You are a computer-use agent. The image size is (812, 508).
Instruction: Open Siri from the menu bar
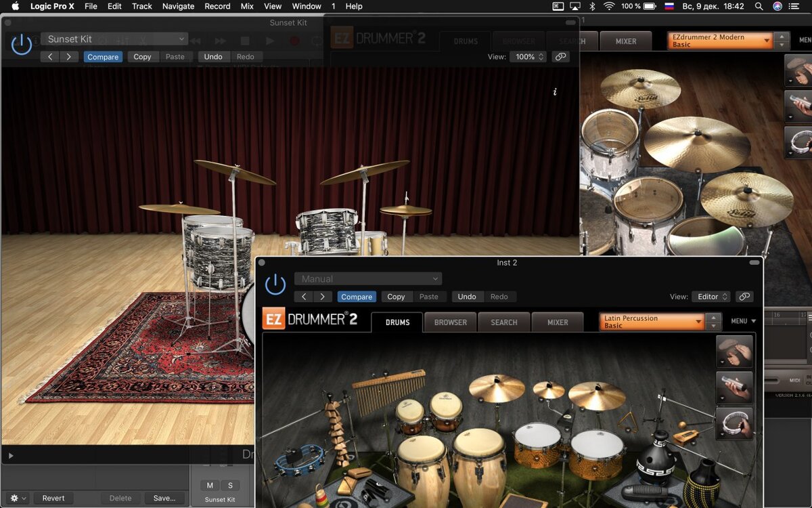(777, 6)
